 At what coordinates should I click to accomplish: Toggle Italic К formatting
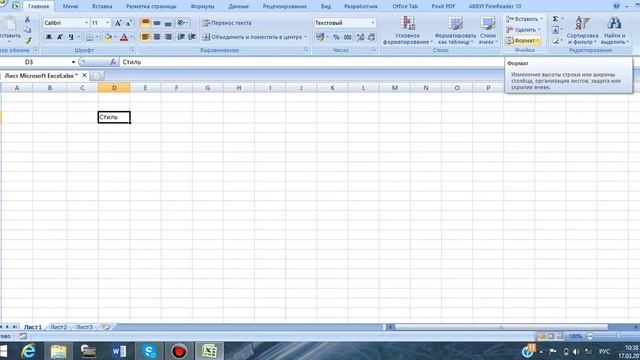[60, 37]
